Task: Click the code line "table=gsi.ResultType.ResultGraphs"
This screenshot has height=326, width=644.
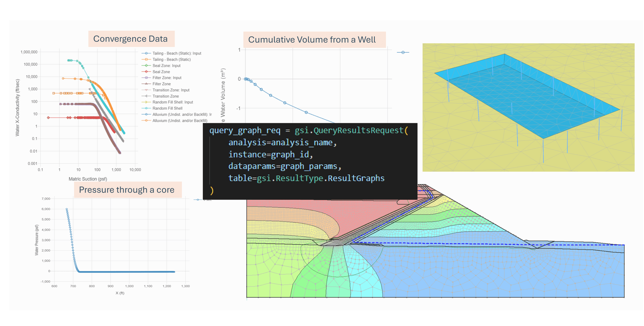Action: [x=306, y=178]
